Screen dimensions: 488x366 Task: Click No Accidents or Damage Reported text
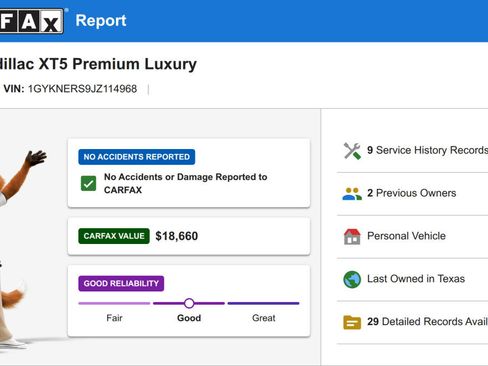coord(185,183)
